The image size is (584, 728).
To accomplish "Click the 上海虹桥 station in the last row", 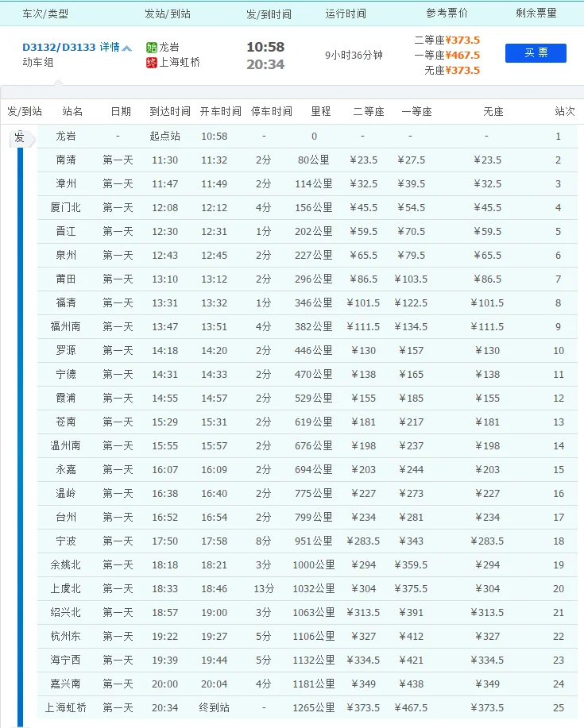I will click(x=65, y=707).
